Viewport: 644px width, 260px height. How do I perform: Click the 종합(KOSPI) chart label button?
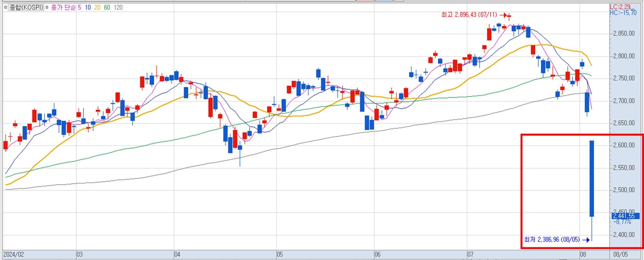pos(26,7)
